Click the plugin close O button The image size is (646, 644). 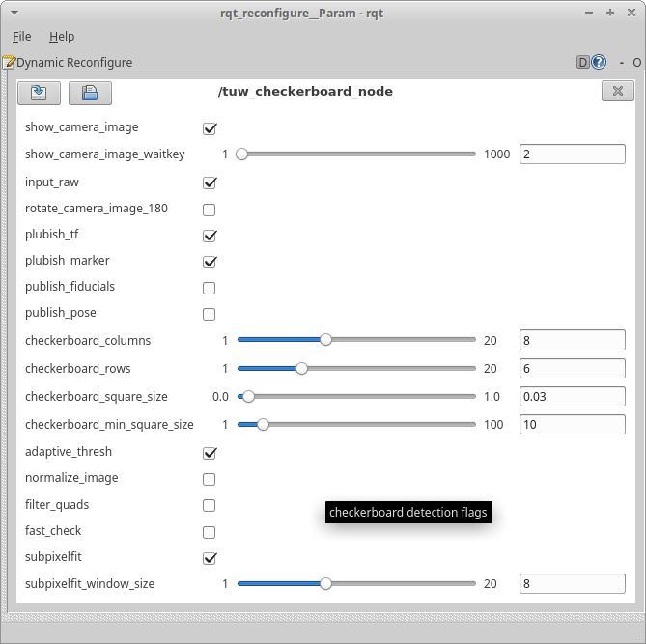tap(636, 63)
